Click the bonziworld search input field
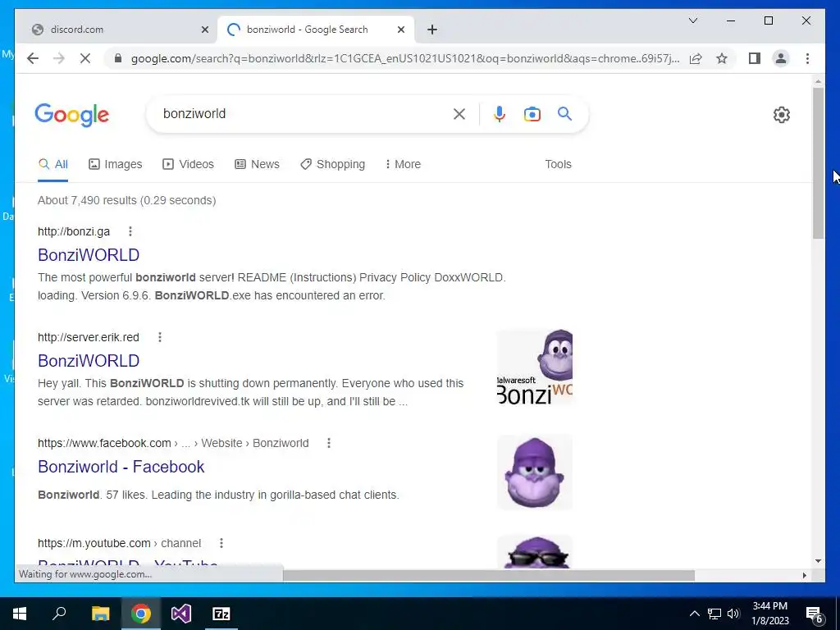 [x=305, y=113]
